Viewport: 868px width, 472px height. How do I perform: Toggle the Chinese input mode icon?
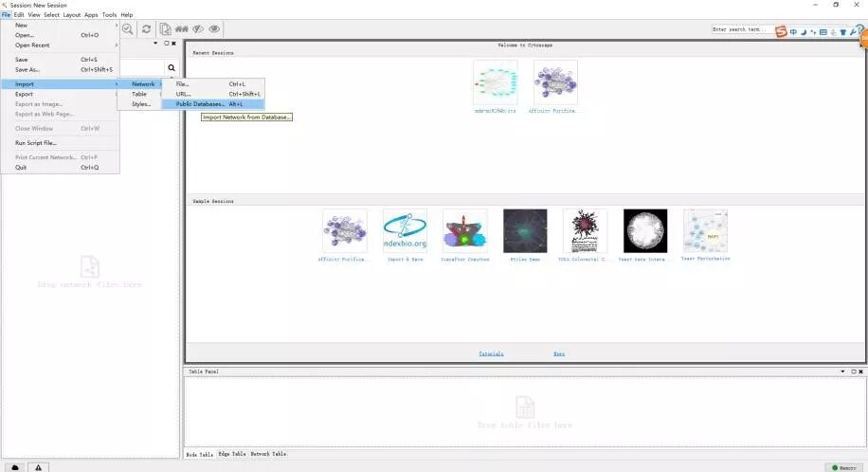coord(793,32)
